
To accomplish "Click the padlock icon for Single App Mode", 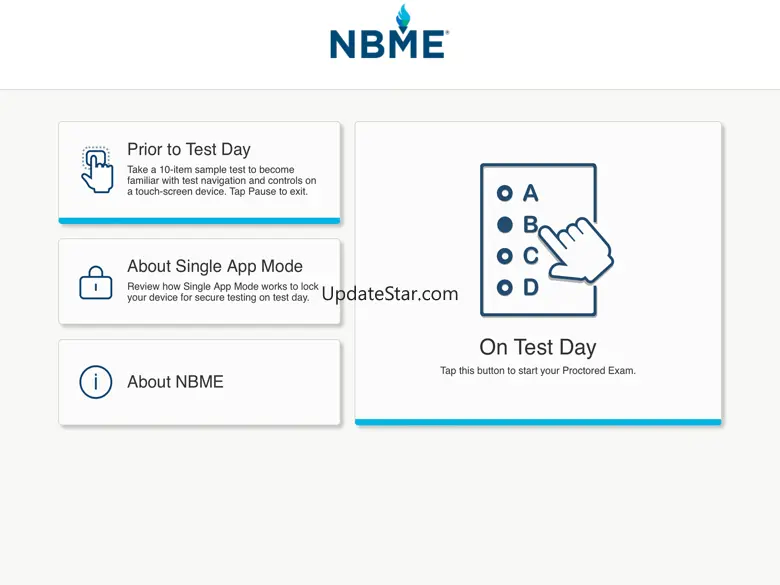I will click(x=96, y=282).
